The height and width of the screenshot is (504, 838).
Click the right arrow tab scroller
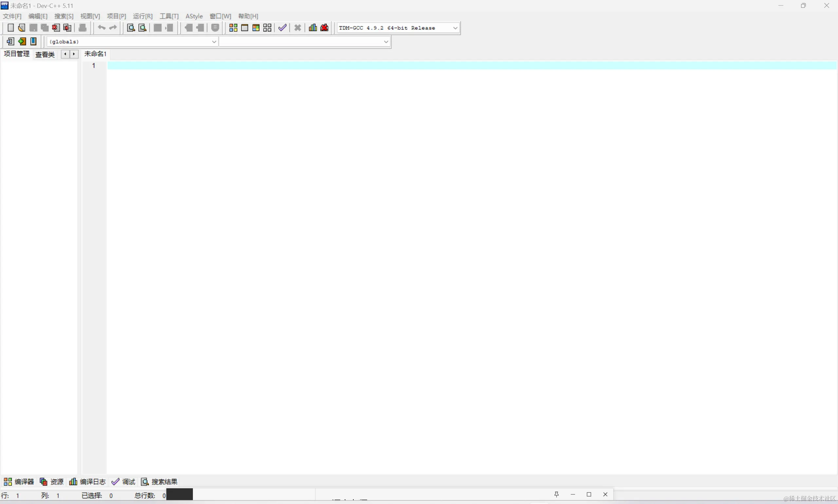tap(74, 54)
